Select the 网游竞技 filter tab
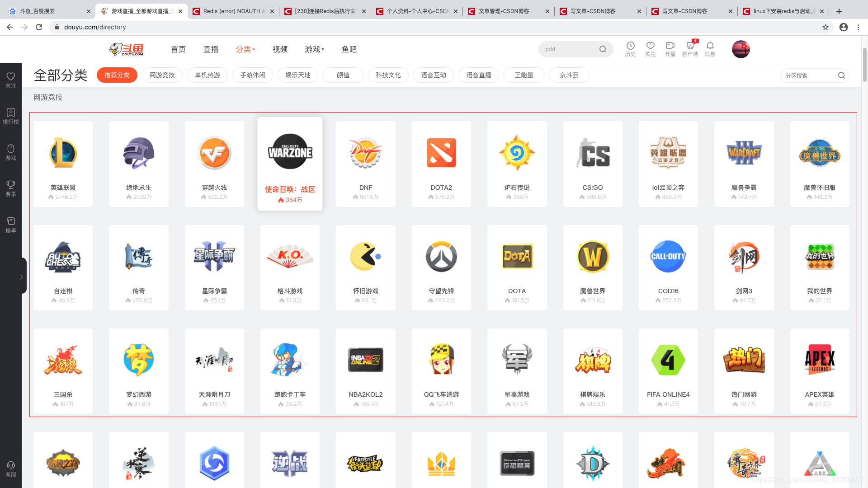The width and height of the screenshot is (868, 488). coord(162,75)
